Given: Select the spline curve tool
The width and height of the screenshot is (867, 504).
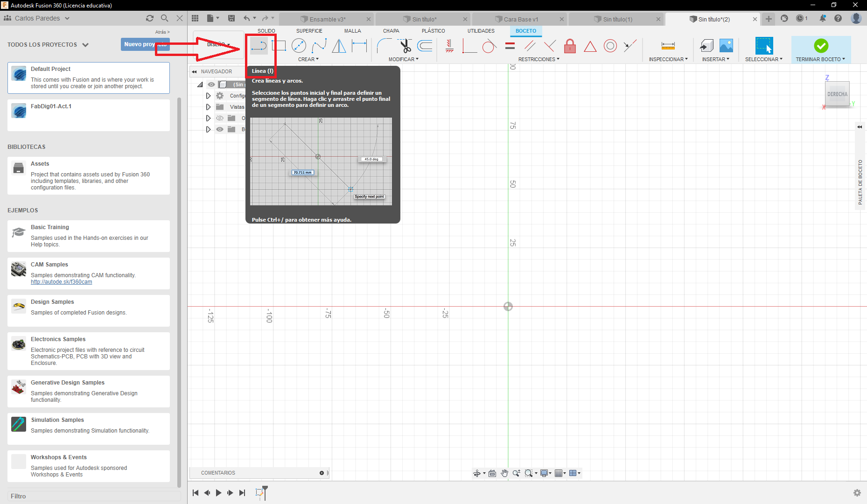Looking at the screenshot, I should (319, 46).
